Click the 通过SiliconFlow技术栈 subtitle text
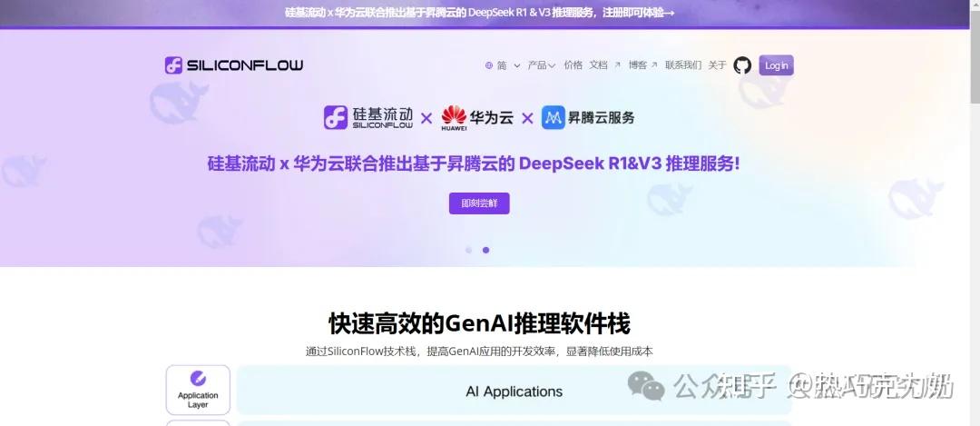980x426 pixels. (x=479, y=352)
